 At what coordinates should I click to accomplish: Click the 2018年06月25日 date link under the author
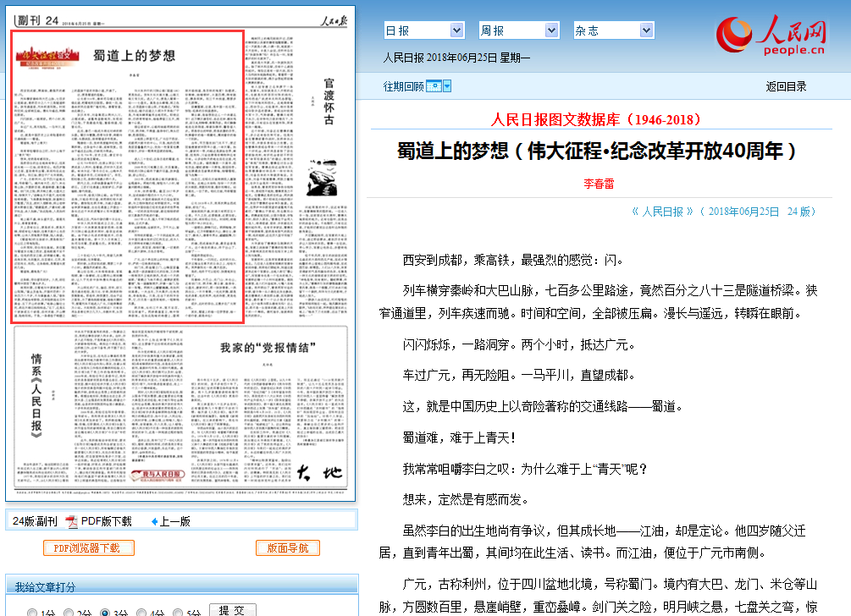[743, 212]
